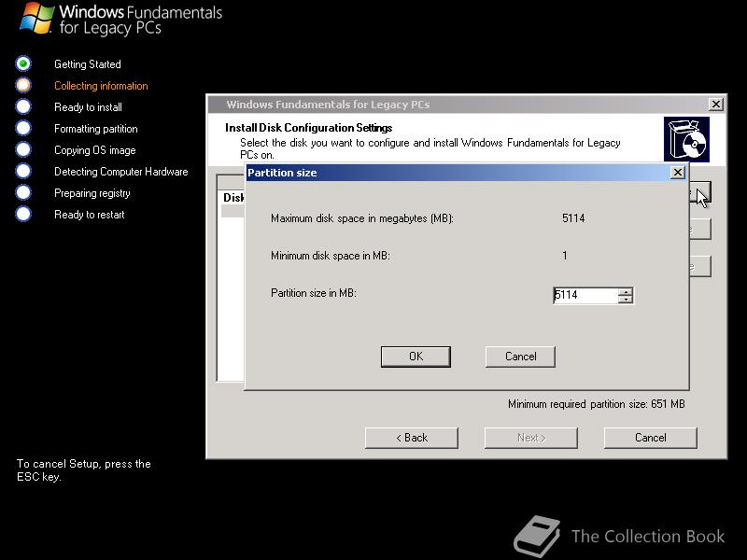The height and width of the screenshot is (560, 747).
Task: Click the Windows flag logo
Action: [x=36, y=18]
